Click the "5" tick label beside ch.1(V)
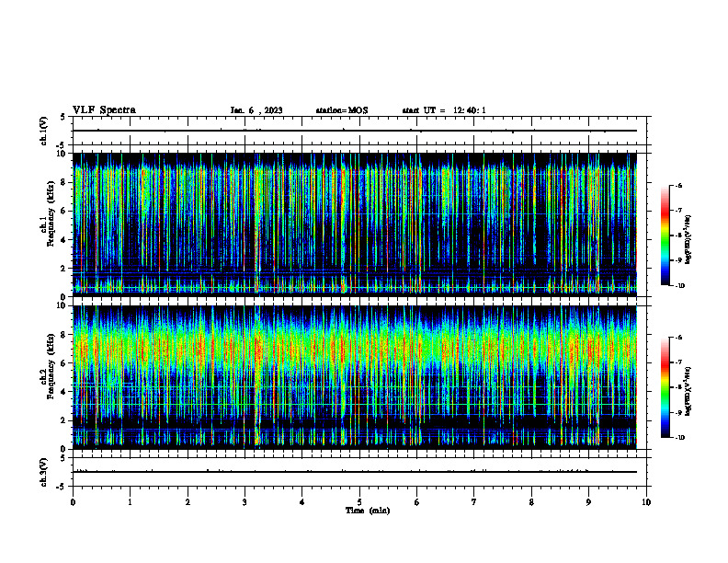 63,118
